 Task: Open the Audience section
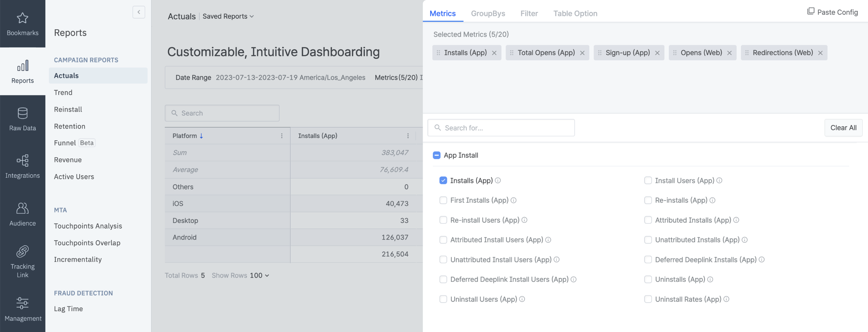click(x=22, y=214)
